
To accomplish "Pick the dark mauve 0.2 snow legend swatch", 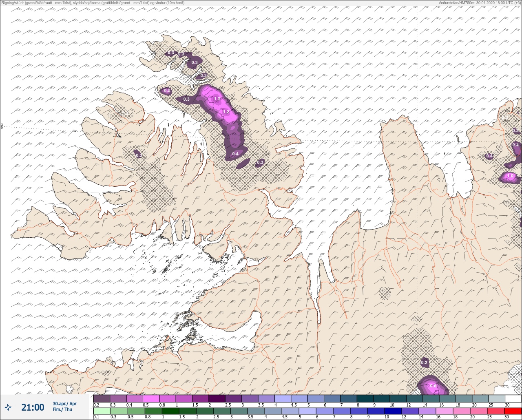I will point(102,398).
